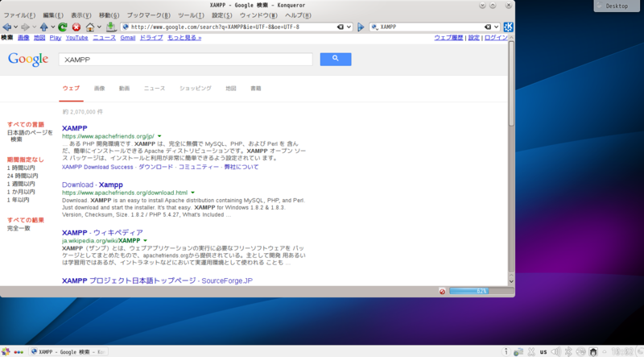Viewport: 644px width, 357px height.
Task: Stop loading with the red X icon
Action: tap(76, 27)
